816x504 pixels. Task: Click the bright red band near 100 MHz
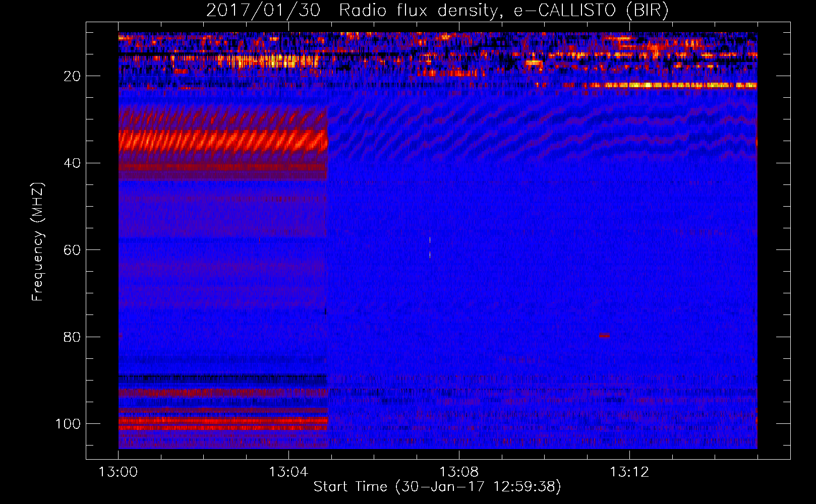tap(223, 420)
